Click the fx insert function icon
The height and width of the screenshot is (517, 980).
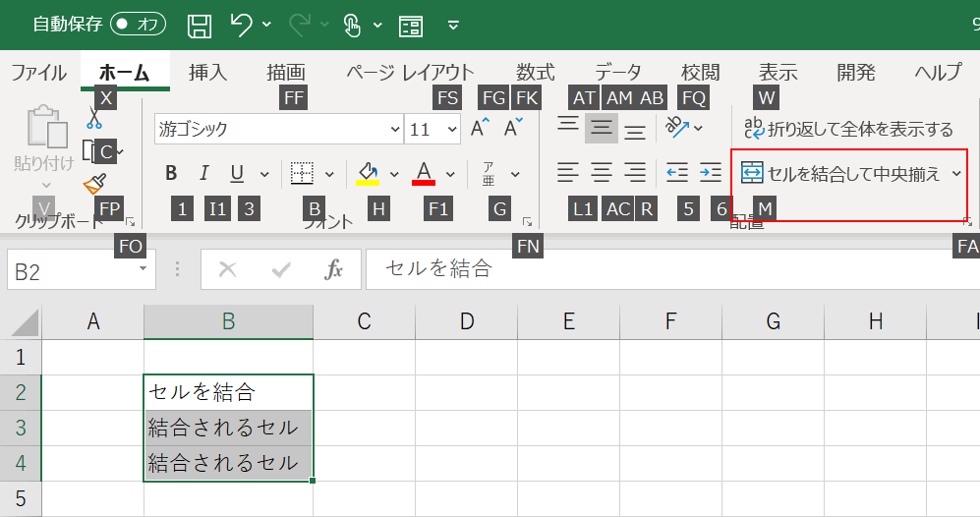coord(333,269)
